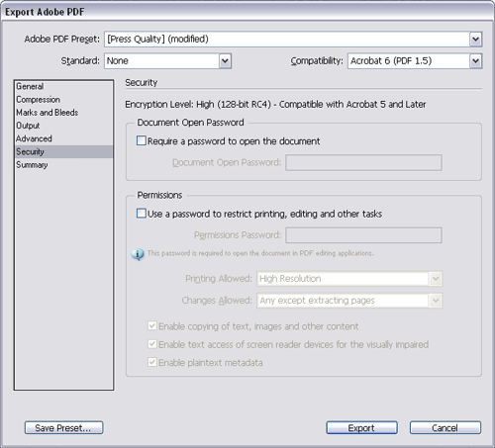Image resolution: width=495 pixels, height=448 pixels.
Task: Click the Save Preset... button
Action: pyautogui.click(x=63, y=428)
